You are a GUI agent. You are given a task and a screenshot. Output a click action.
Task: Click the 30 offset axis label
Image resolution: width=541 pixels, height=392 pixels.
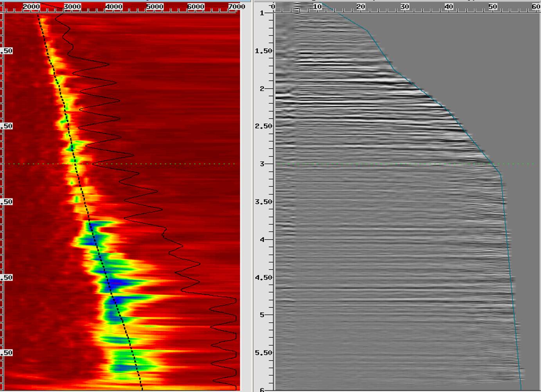405,6
